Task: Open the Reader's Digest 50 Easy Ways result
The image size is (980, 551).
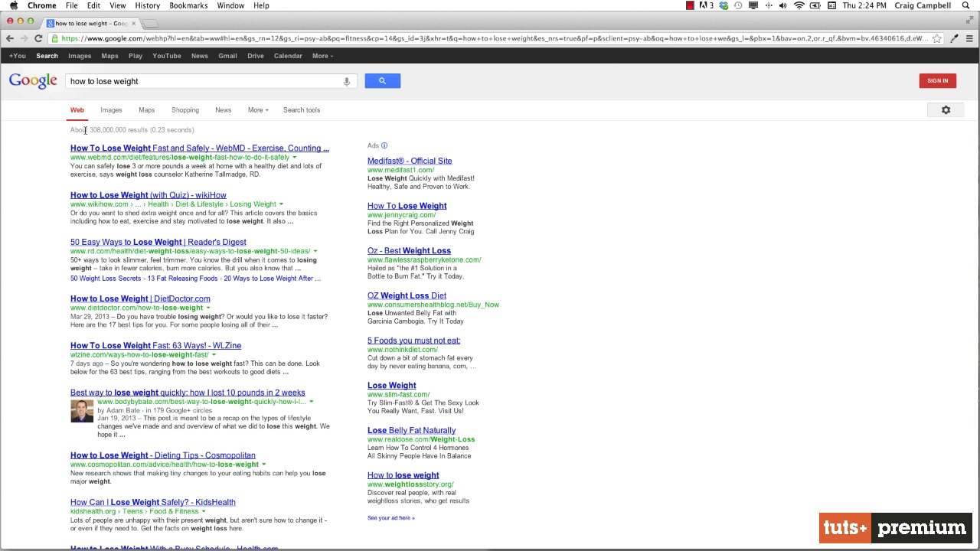Action: tap(158, 242)
